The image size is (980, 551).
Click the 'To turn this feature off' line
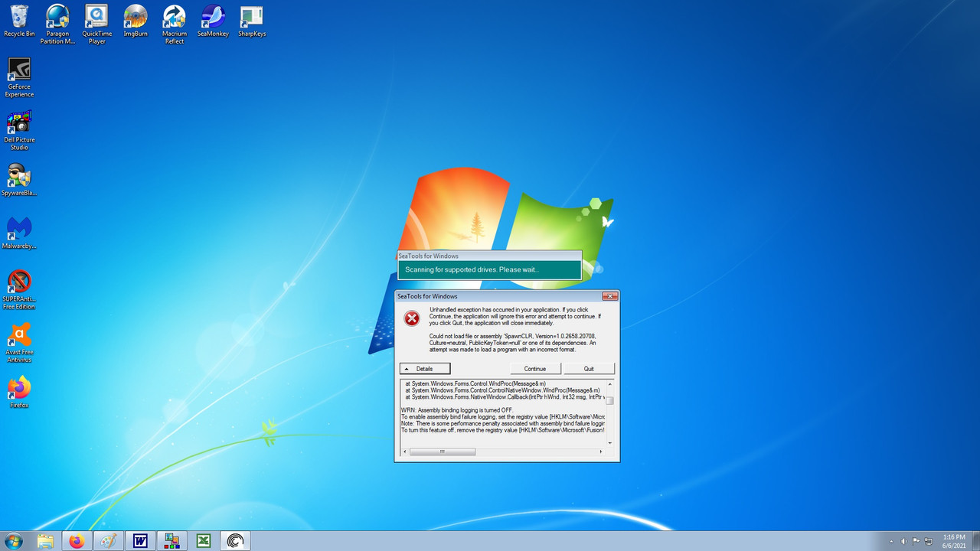click(x=503, y=430)
